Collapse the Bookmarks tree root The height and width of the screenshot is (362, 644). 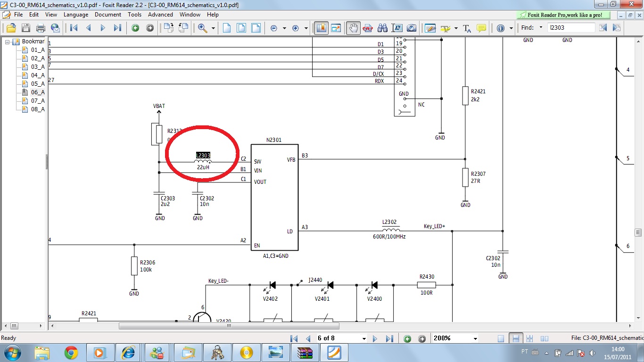8,41
